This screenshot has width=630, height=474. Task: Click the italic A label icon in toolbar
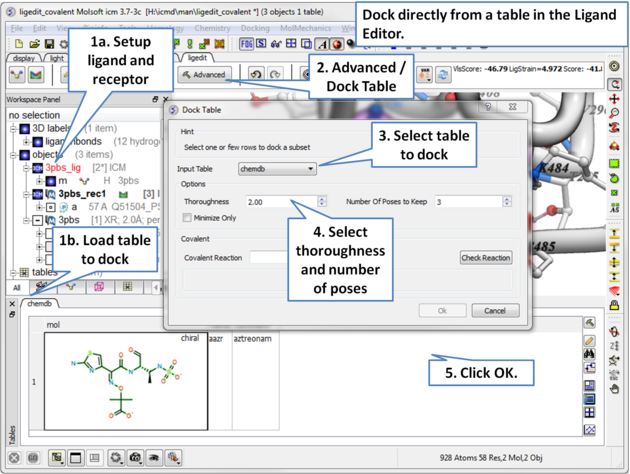(322, 44)
